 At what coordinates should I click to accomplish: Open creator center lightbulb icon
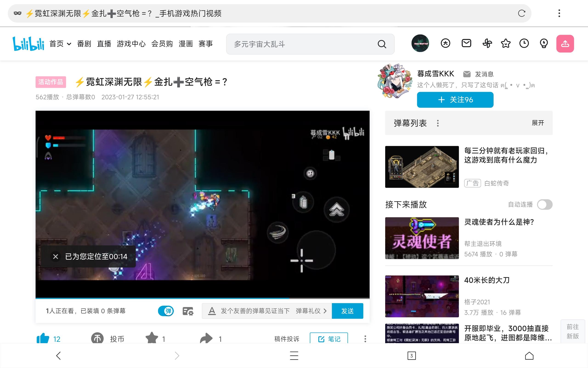(543, 43)
